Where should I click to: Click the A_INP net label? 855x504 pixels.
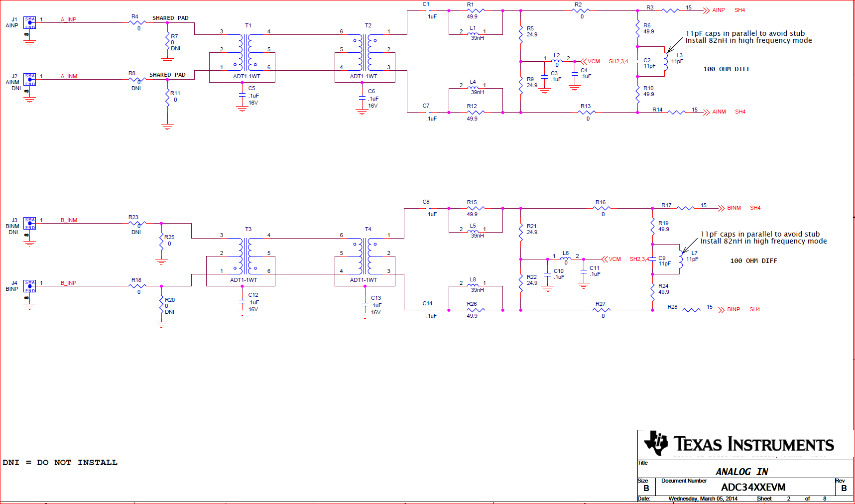(69, 20)
